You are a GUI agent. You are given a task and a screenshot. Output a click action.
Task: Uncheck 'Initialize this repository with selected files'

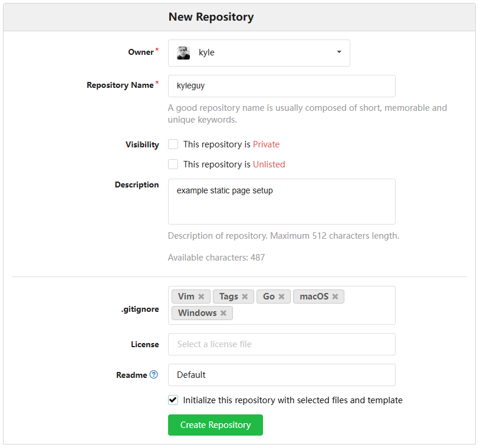173,400
